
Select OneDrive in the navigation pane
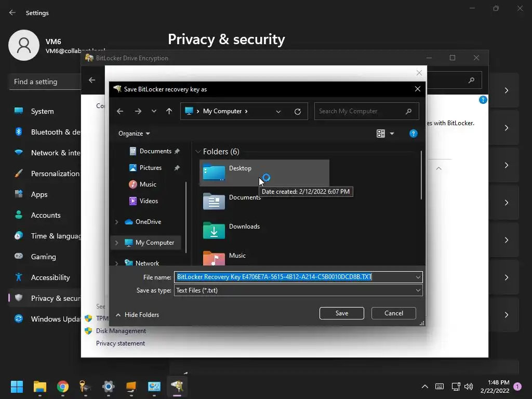tap(148, 222)
